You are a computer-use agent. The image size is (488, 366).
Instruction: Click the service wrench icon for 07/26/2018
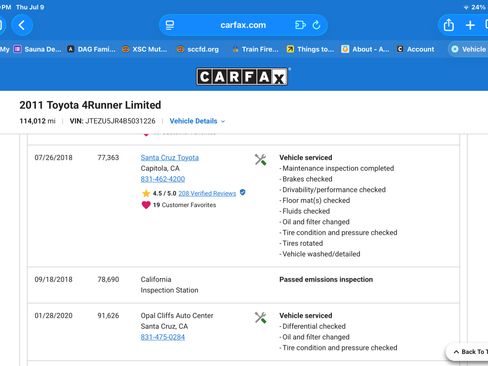tap(260, 160)
